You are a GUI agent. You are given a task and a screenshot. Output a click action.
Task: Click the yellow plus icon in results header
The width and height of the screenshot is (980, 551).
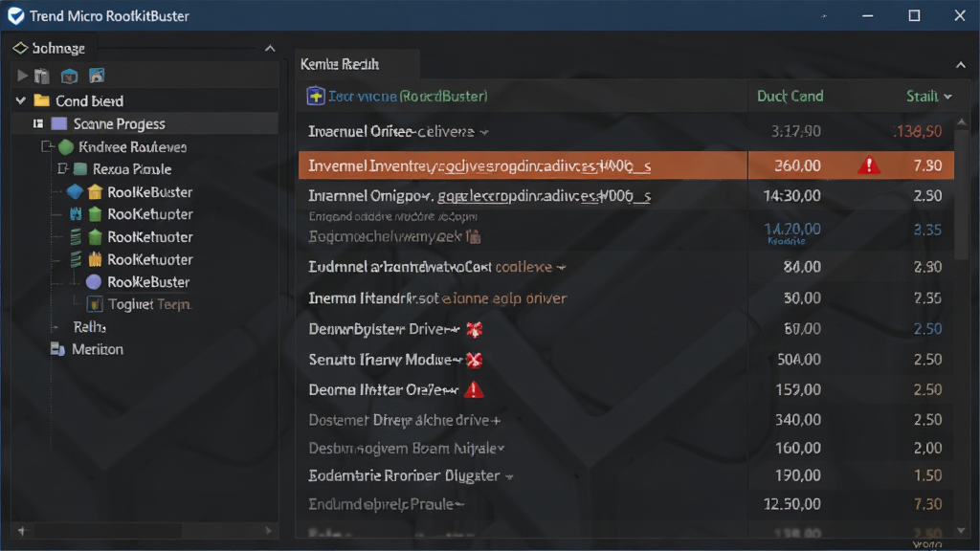pos(316,97)
